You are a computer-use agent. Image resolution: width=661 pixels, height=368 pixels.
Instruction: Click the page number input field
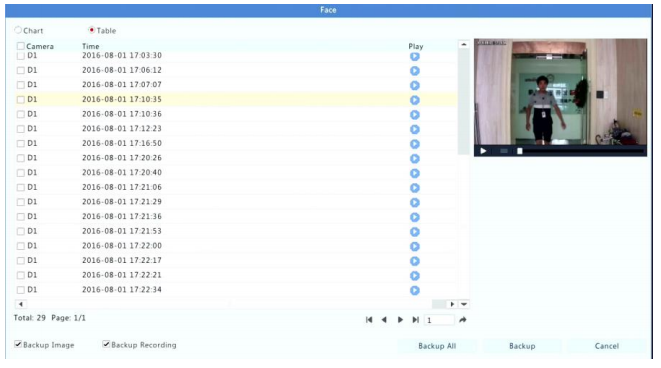439,320
